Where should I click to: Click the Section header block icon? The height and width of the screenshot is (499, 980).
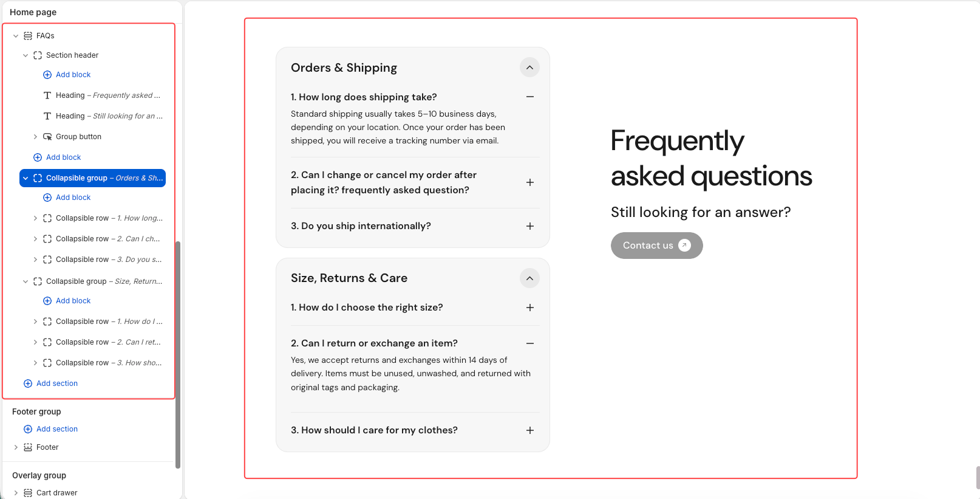tap(38, 55)
